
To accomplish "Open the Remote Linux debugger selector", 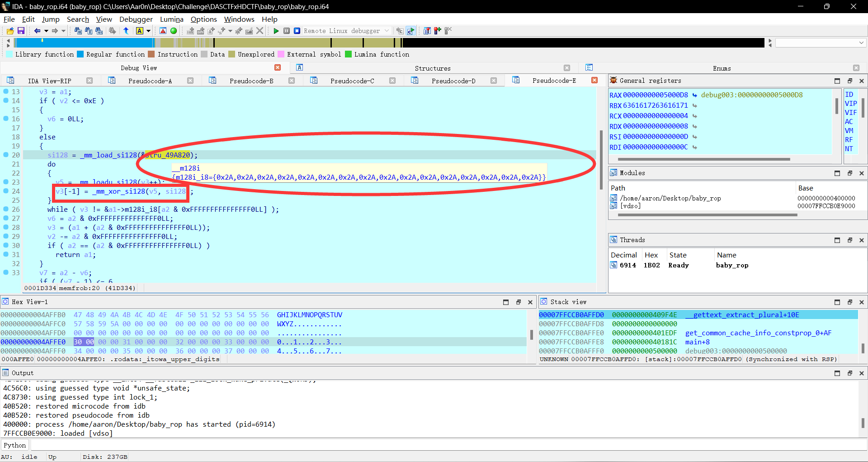I will coord(346,31).
